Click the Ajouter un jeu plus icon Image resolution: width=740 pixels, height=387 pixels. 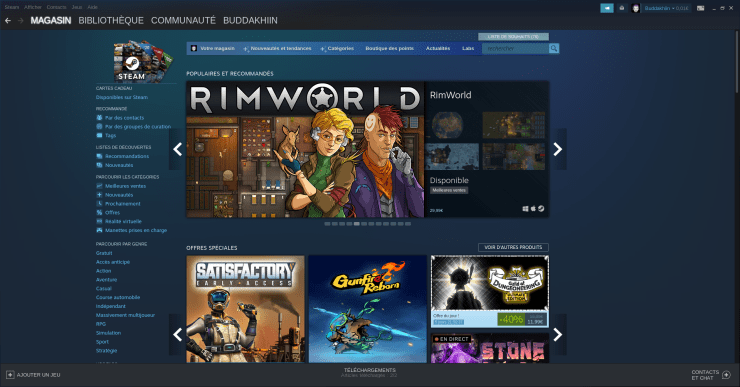point(10,375)
